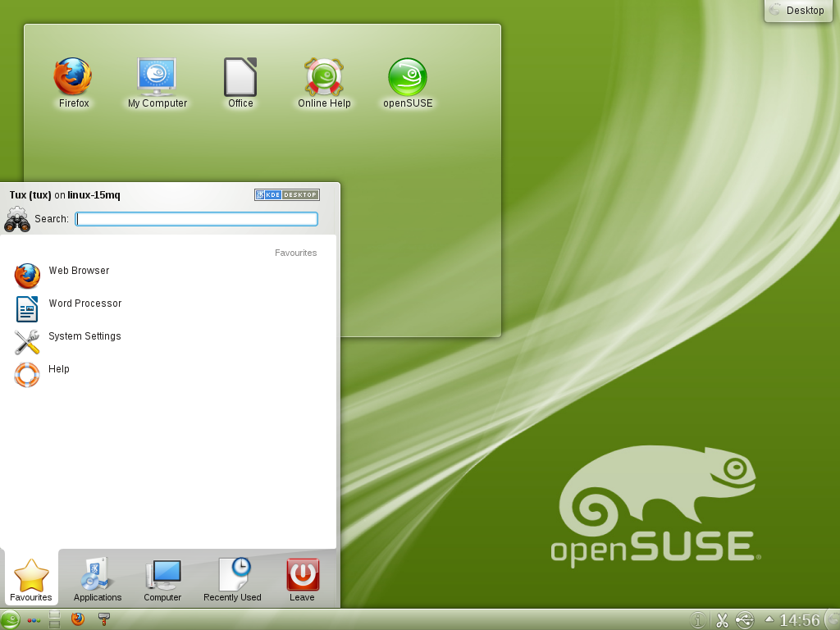Launch Firefox from the panel
Image resolution: width=840 pixels, height=630 pixels.
point(78,619)
